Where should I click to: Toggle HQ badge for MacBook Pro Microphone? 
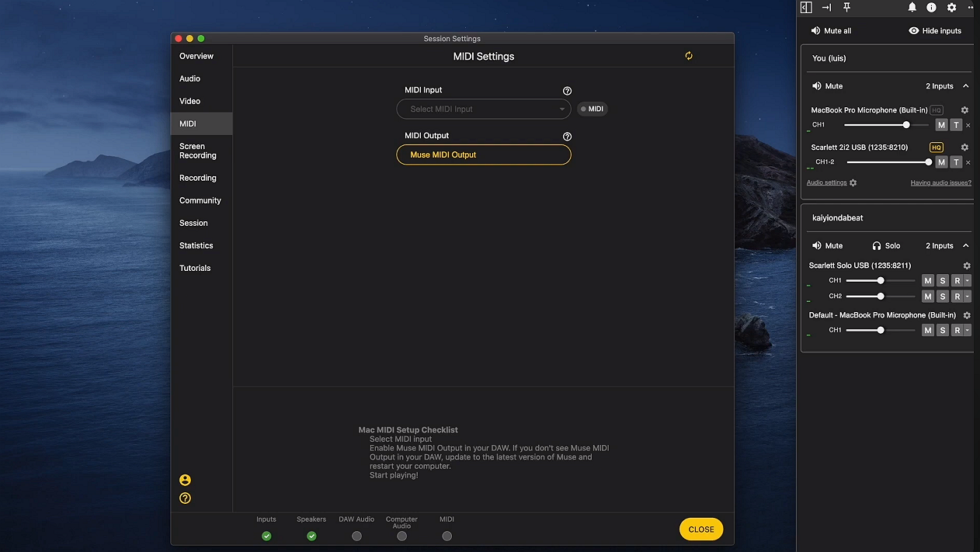(937, 110)
